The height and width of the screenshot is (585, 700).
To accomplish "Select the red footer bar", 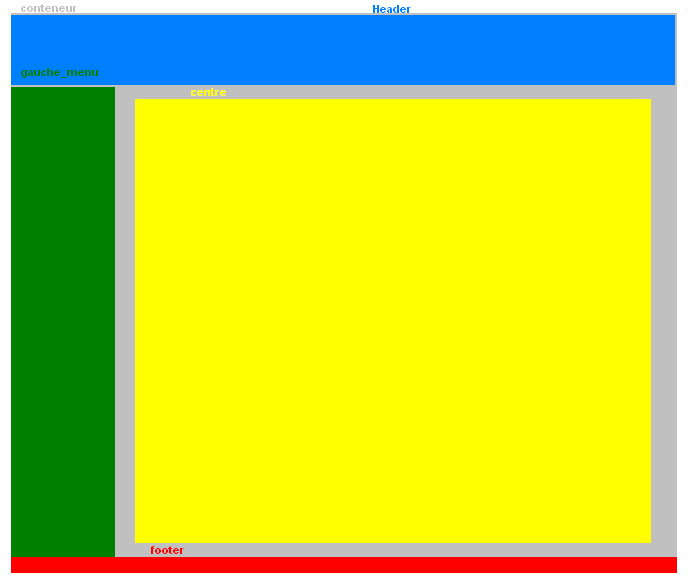I will click(344, 564).
